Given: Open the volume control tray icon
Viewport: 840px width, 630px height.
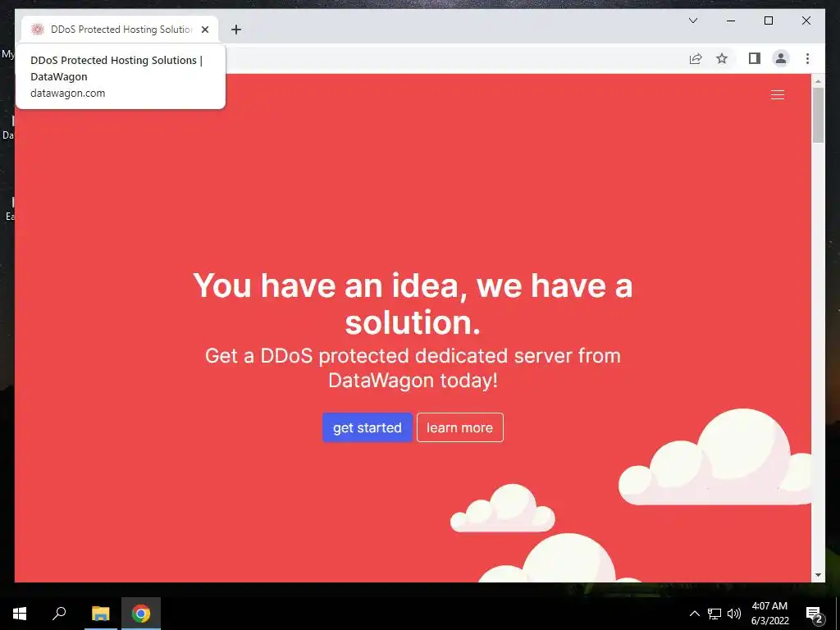Looking at the screenshot, I should pos(734,614).
